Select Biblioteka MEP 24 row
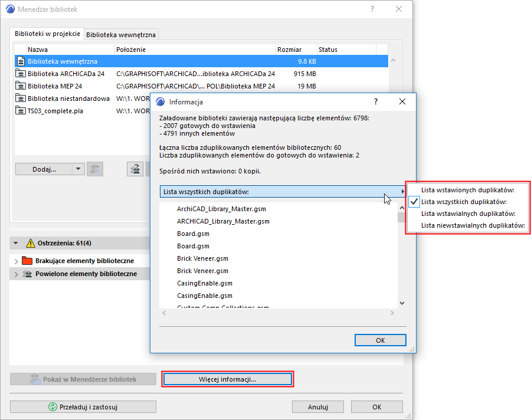Viewport: 531px width, 420px height. tap(201, 86)
